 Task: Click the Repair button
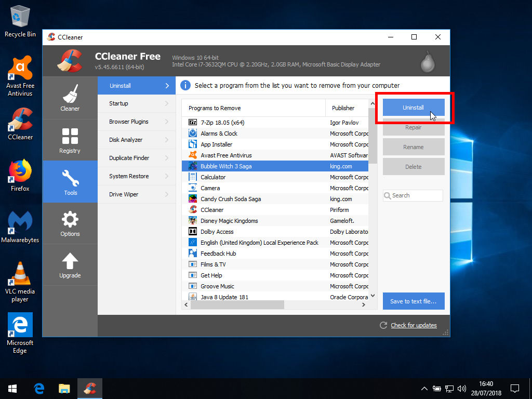click(414, 127)
